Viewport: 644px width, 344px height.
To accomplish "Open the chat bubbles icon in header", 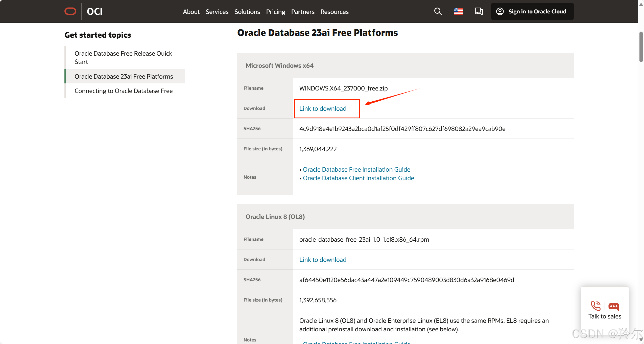I will point(479,11).
